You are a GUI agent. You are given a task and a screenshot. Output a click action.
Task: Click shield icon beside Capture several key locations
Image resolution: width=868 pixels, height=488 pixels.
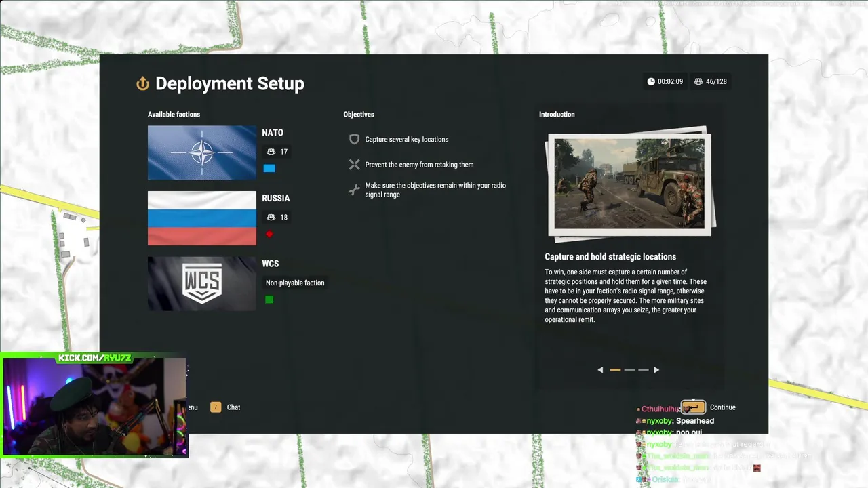pyautogui.click(x=354, y=139)
